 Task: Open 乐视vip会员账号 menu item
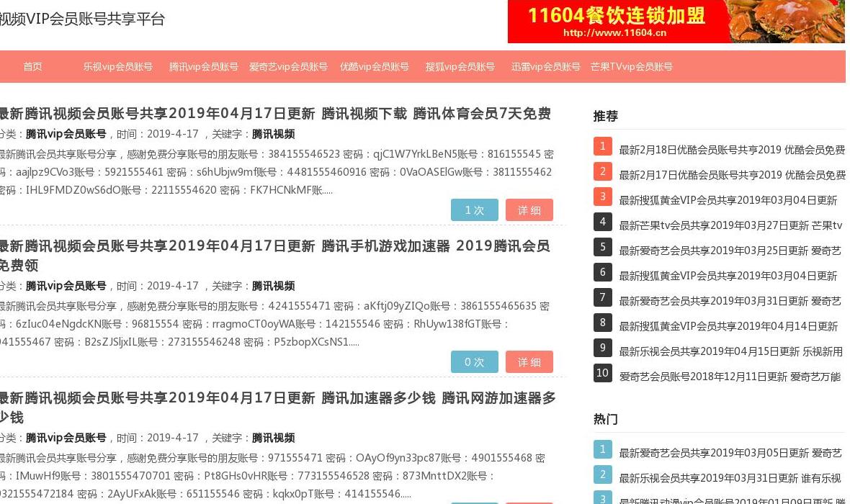click(x=117, y=67)
